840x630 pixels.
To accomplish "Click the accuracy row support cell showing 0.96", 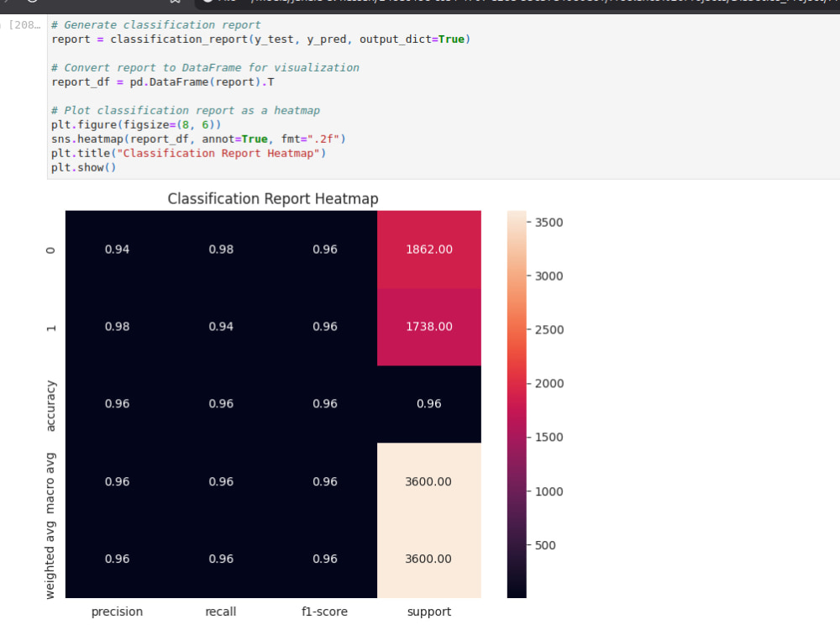I will [x=429, y=404].
